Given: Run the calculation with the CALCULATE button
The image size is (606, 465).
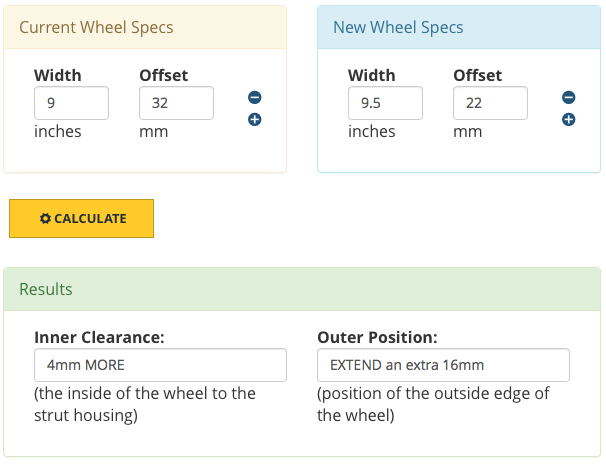Looking at the screenshot, I should [81, 219].
